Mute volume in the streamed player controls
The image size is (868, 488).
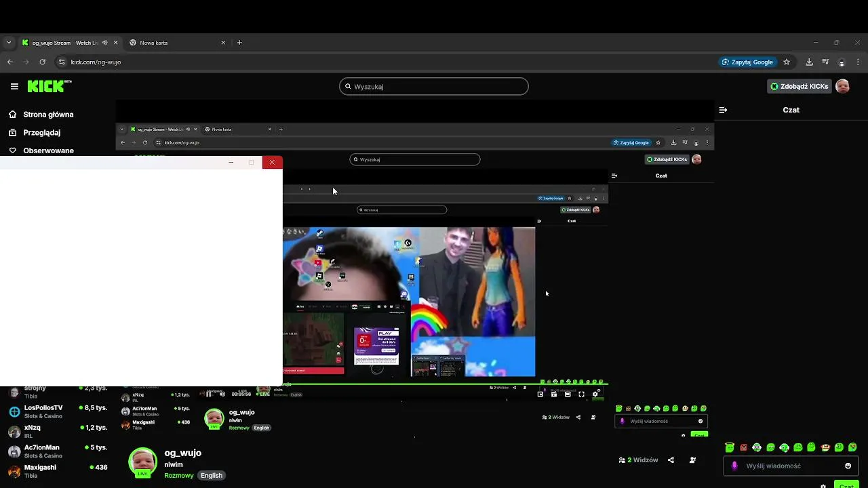[222, 394]
